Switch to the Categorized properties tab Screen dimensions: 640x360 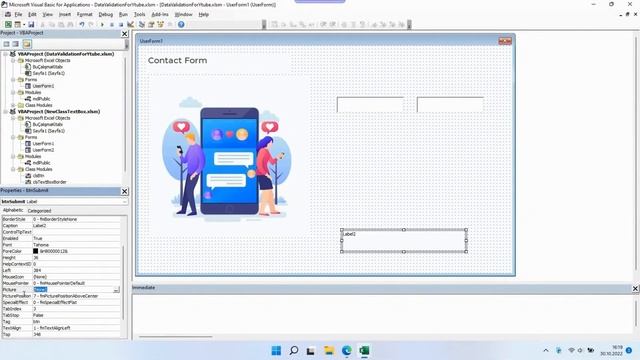[x=39, y=211]
